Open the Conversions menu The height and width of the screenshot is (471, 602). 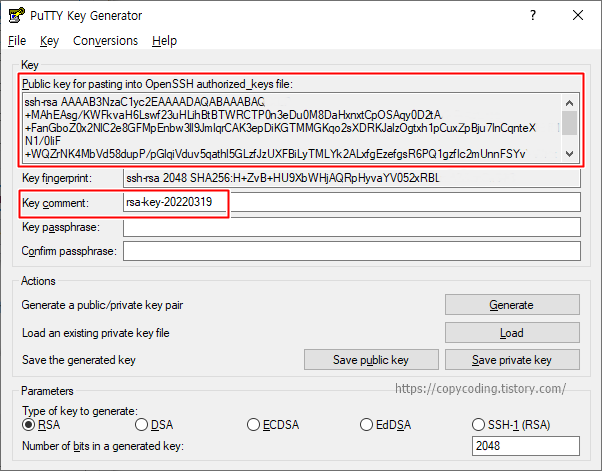click(x=105, y=41)
